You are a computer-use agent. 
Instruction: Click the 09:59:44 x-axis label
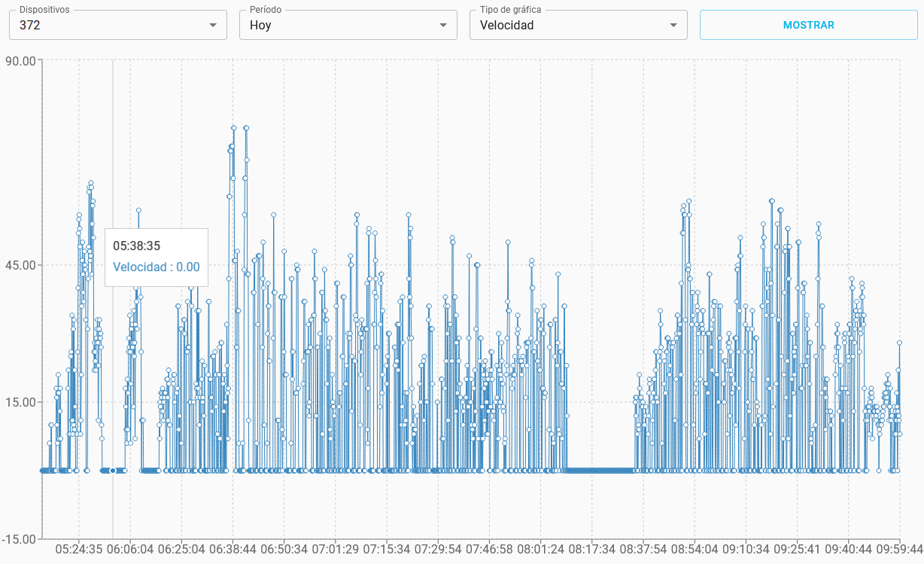(x=899, y=550)
